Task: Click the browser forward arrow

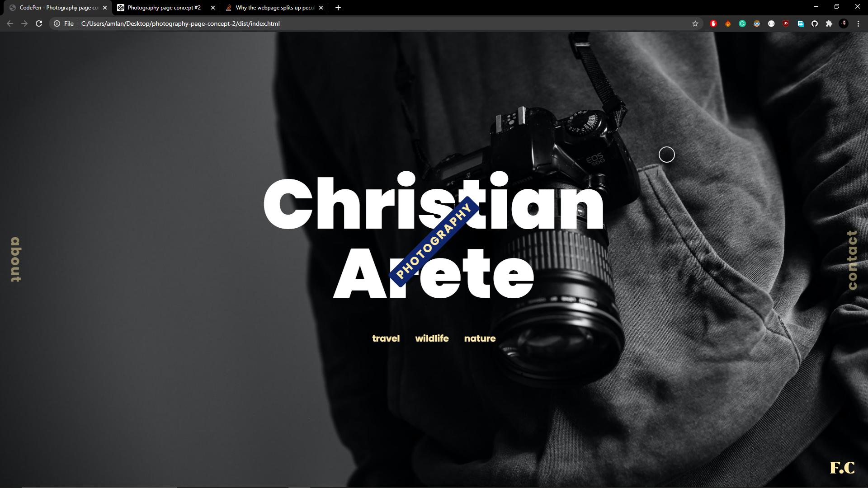Action: pos(24,23)
